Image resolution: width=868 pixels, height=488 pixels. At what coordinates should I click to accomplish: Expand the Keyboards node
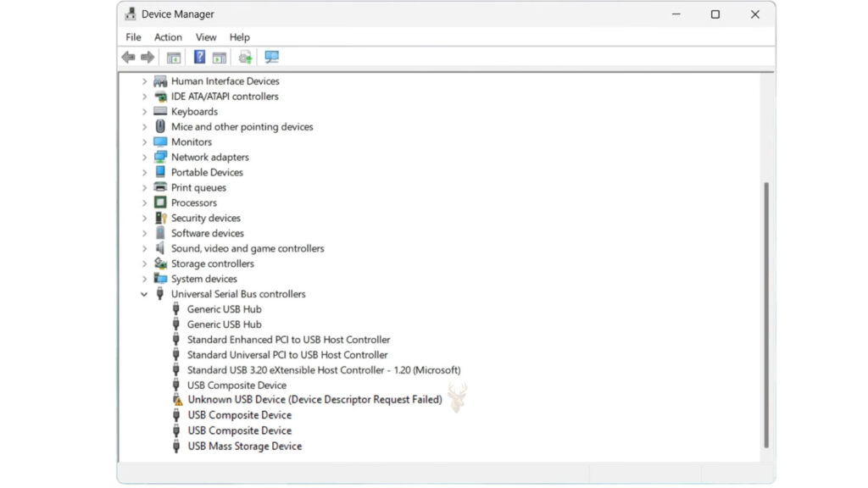(144, 112)
